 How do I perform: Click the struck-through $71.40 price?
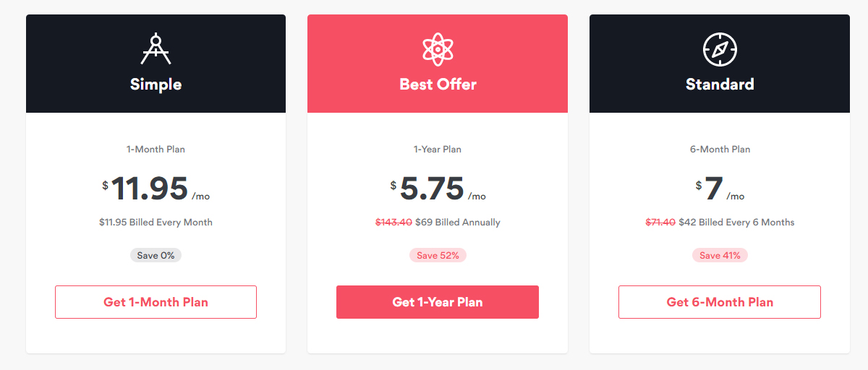pyautogui.click(x=660, y=222)
